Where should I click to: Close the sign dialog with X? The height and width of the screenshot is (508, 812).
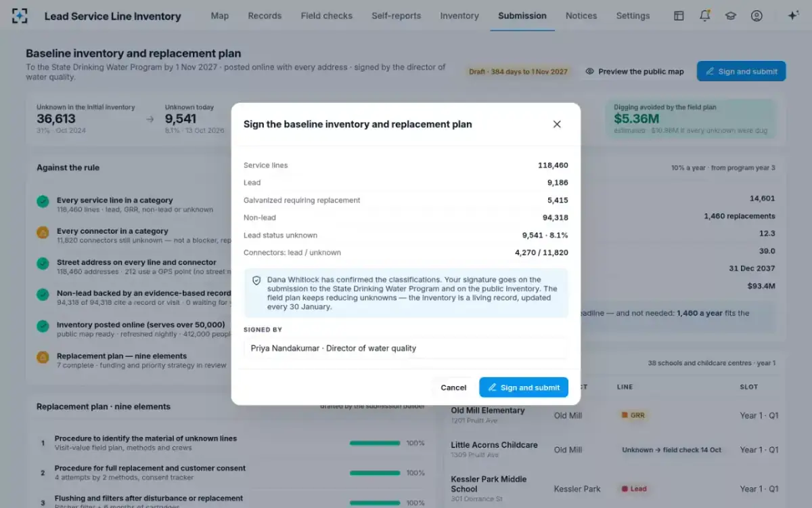[x=557, y=124]
